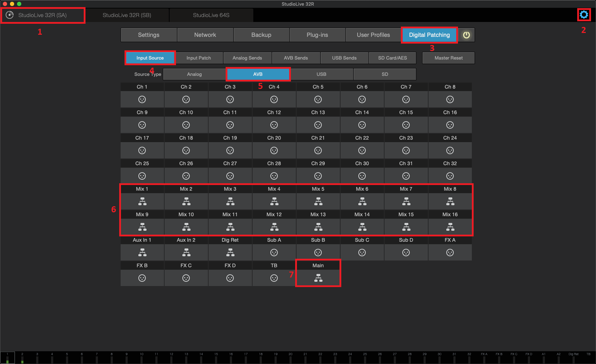The width and height of the screenshot is (596, 364).
Task: Click the Sub C header label
Action: coord(362,240)
